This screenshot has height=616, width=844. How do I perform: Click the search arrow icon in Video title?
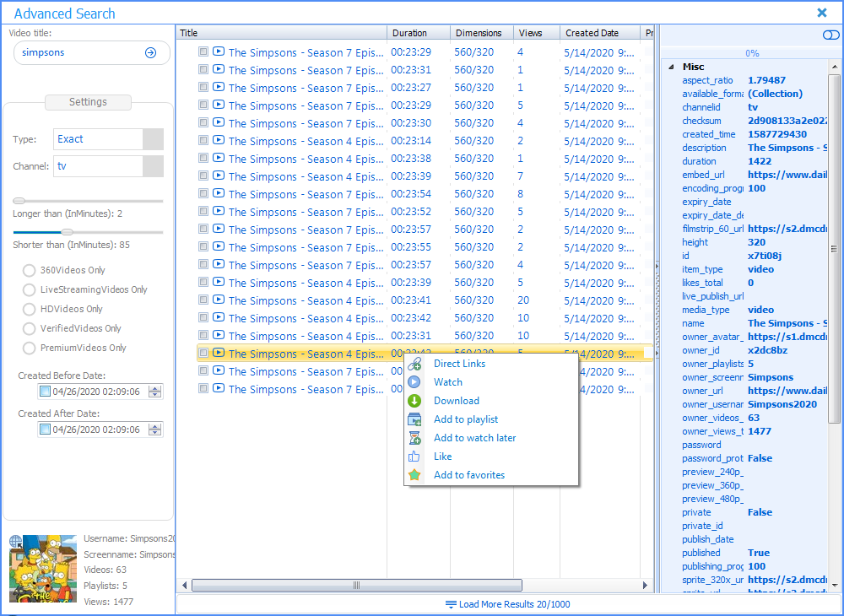[x=151, y=52]
